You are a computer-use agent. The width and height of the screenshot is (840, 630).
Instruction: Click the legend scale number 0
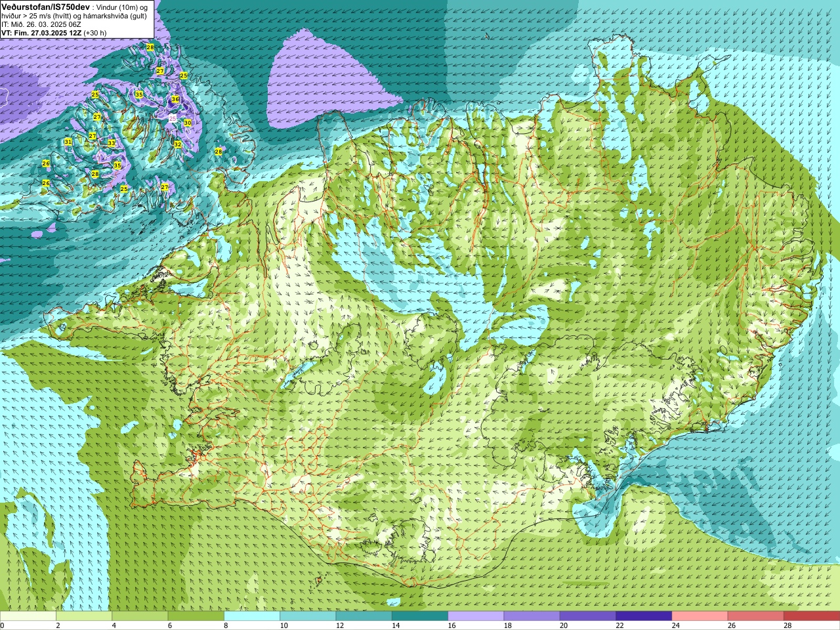point(2,625)
